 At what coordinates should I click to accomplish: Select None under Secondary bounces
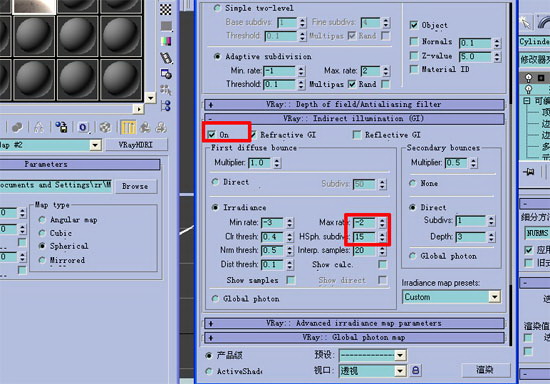[x=412, y=183]
